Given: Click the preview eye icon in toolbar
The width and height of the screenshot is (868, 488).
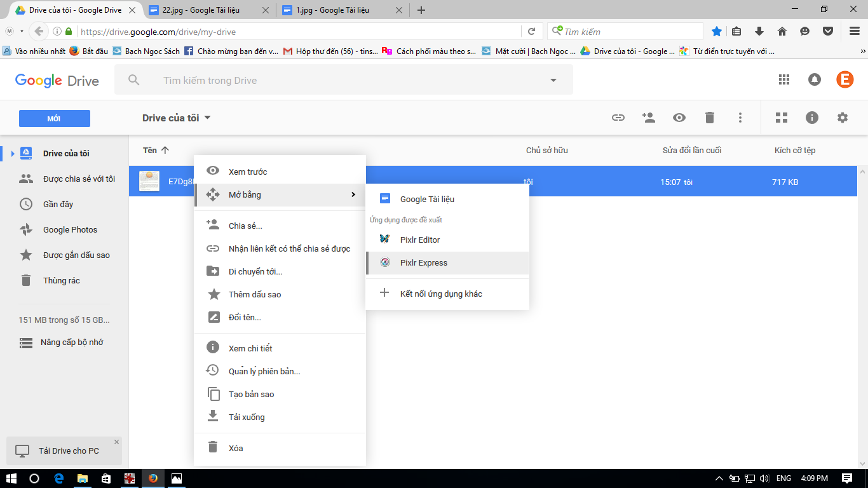Looking at the screenshot, I should tap(679, 118).
